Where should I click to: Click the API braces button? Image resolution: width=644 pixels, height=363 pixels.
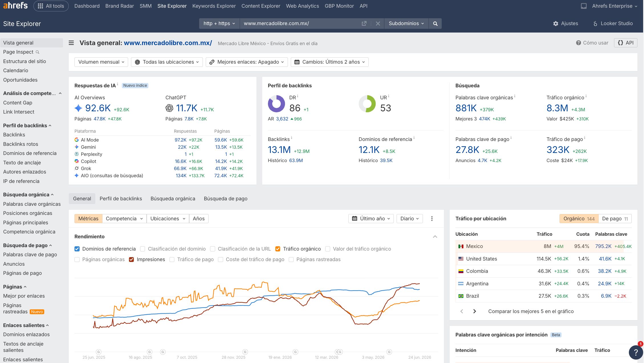click(625, 43)
